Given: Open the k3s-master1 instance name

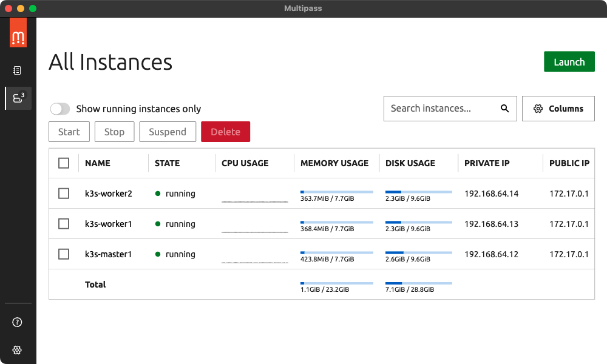Looking at the screenshot, I should click(109, 254).
